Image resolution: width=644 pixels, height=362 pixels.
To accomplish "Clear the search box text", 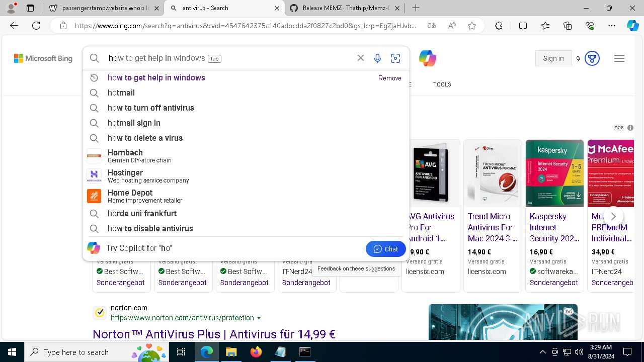I will tap(361, 58).
